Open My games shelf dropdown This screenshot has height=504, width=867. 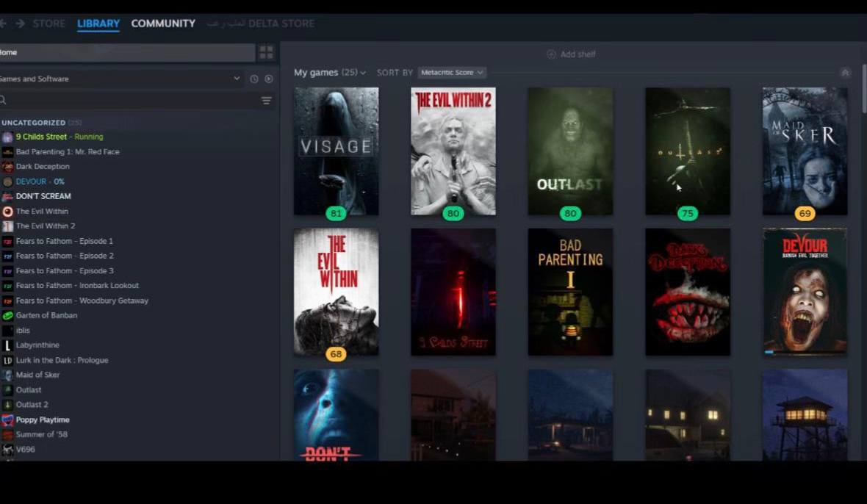[x=330, y=73]
